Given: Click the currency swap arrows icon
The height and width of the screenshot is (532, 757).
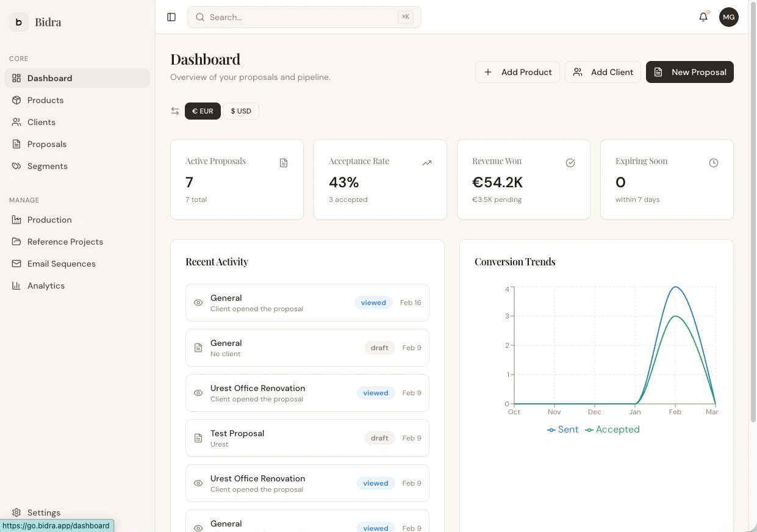Looking at the screenshot, I should click(x=175, y=111).
